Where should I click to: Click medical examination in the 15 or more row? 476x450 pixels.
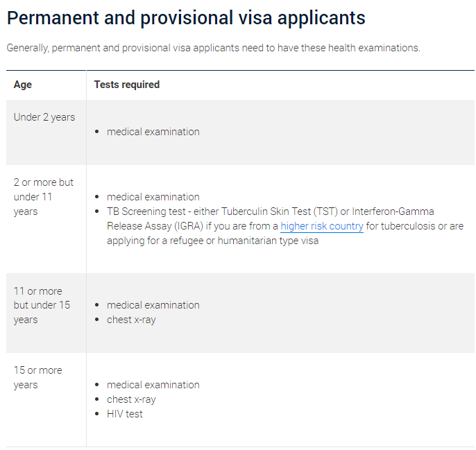[153, 385]
